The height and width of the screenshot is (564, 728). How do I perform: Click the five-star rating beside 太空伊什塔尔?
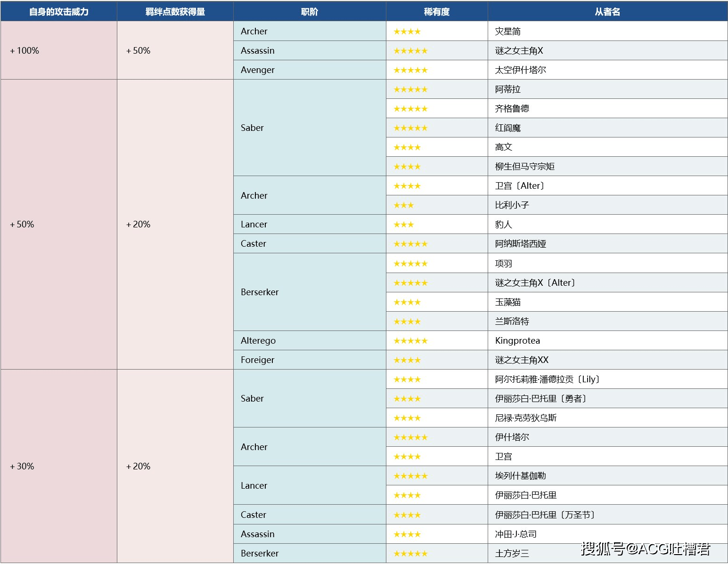click(x=410, y=70)
